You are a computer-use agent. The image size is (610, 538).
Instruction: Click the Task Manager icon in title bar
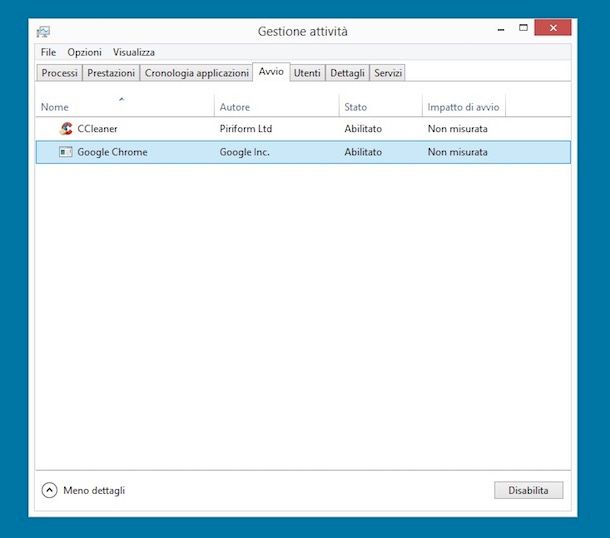43,32
